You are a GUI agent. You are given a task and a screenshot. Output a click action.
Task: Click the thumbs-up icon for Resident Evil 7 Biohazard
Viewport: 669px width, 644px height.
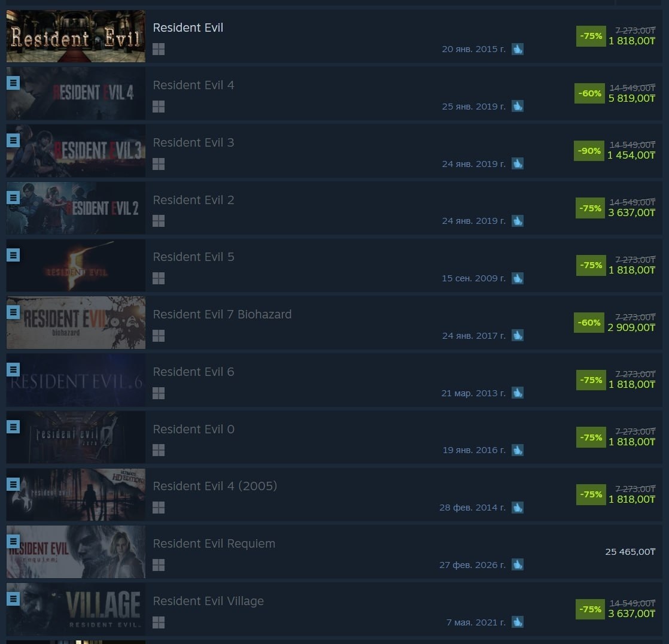point(518,335)
